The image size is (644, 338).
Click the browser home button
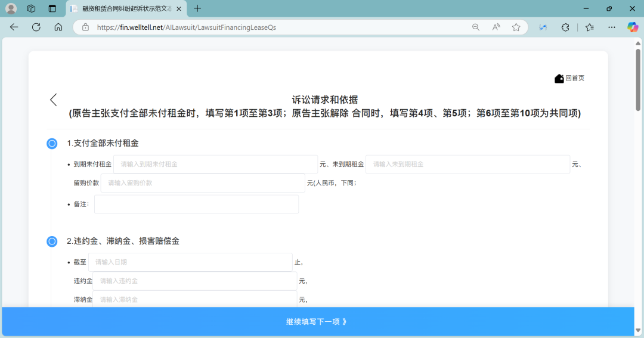tap(58, 27)
